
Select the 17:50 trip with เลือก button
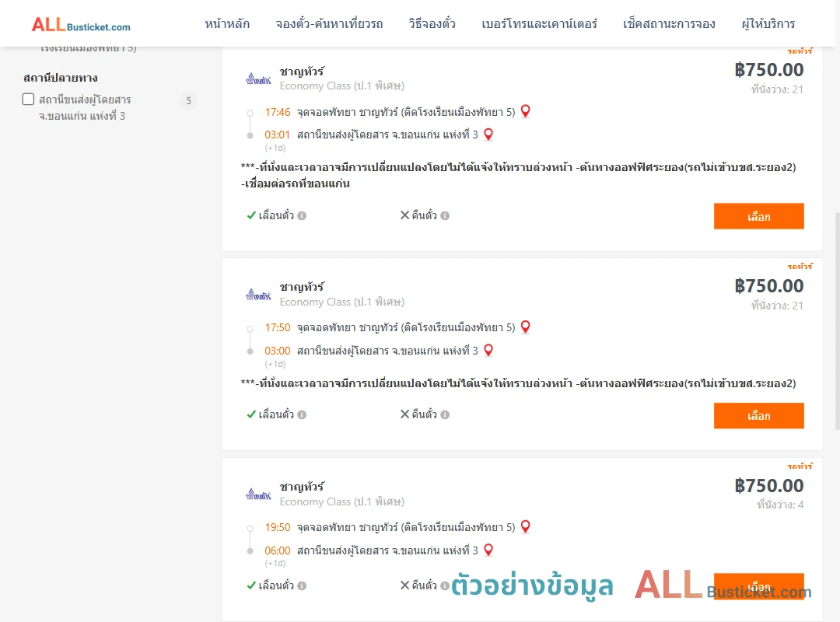click(x=758, y=415)
